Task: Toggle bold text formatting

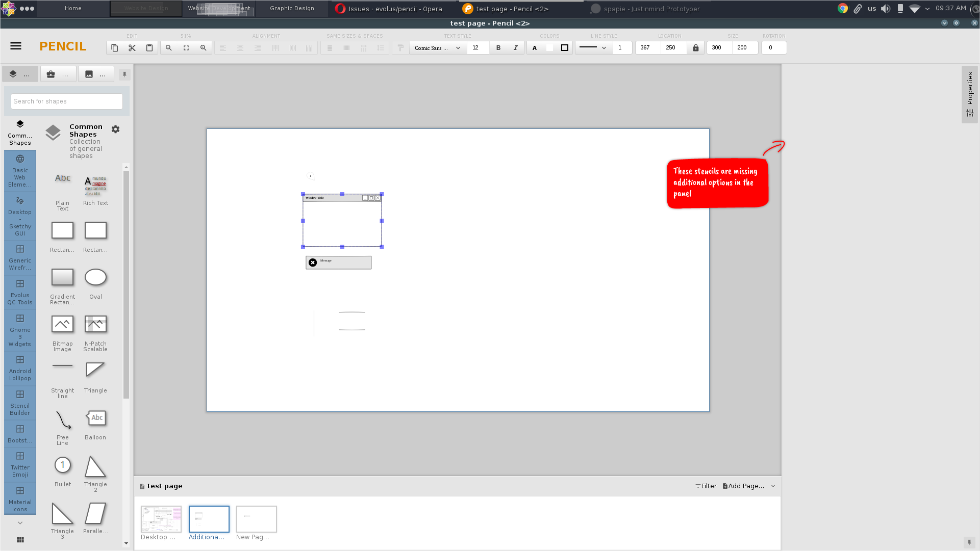Action: click(x=498, y=48)
